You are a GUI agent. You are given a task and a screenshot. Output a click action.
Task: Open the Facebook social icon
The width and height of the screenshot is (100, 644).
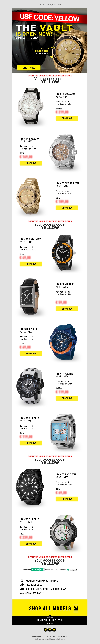coord(46,630)
